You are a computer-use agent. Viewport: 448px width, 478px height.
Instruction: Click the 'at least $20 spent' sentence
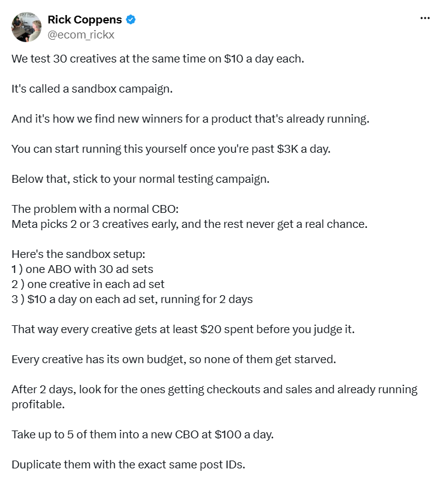[x=183, y=329]
